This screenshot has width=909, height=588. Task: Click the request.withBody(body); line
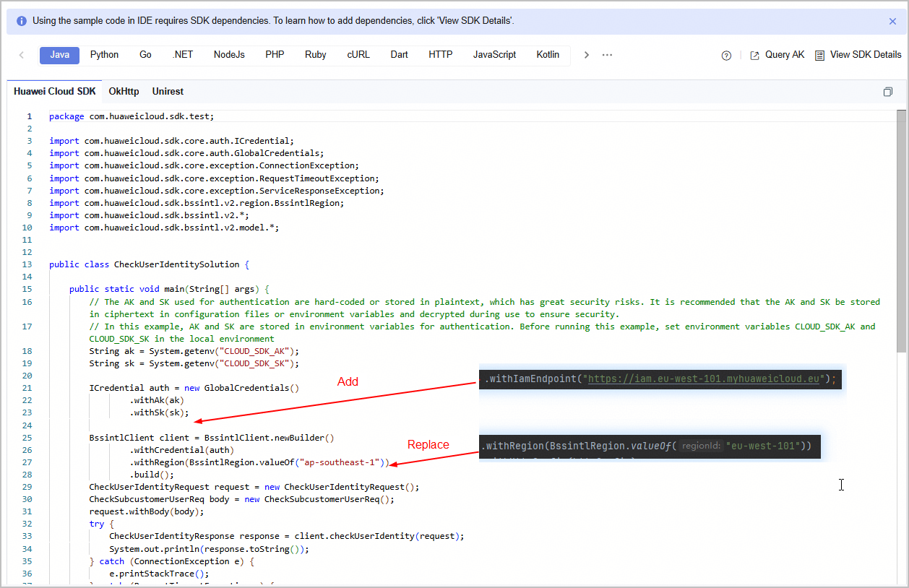click(x=147, y=511)
